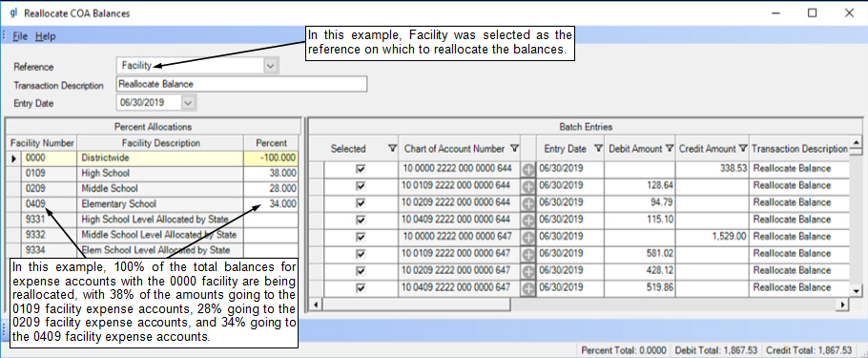
Task: Open the File menu
Action: 20,36
